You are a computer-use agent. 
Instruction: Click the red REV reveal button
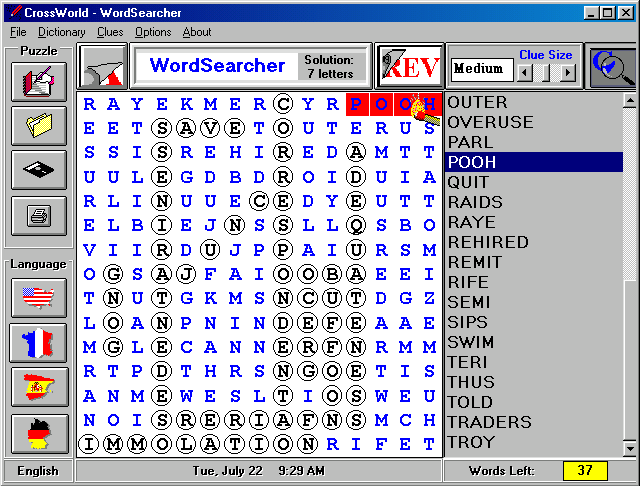(x=409, y=66)
